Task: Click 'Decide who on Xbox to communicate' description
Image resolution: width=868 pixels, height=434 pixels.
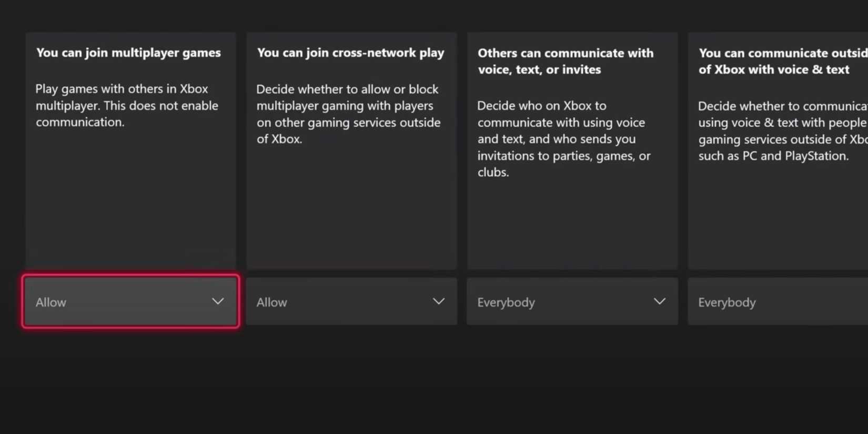Action: point(564,139)
